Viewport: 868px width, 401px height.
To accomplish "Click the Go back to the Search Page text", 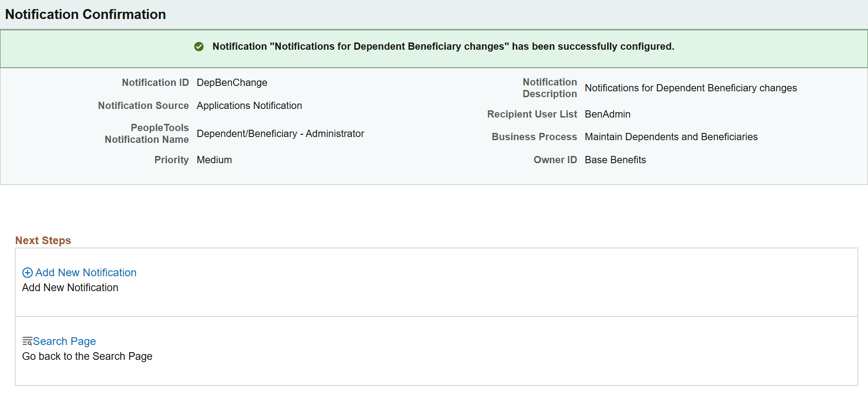I will [87, 357].
